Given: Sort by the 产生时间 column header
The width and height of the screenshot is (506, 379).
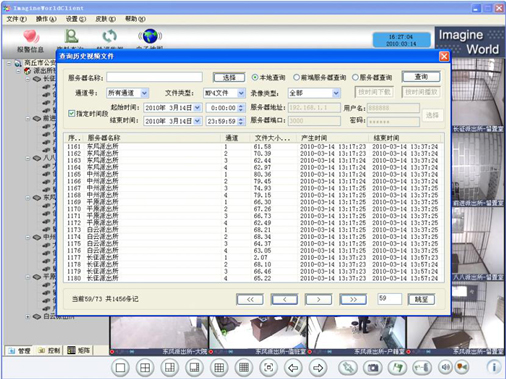Looking at the screenshot, I should coord(333,138).
